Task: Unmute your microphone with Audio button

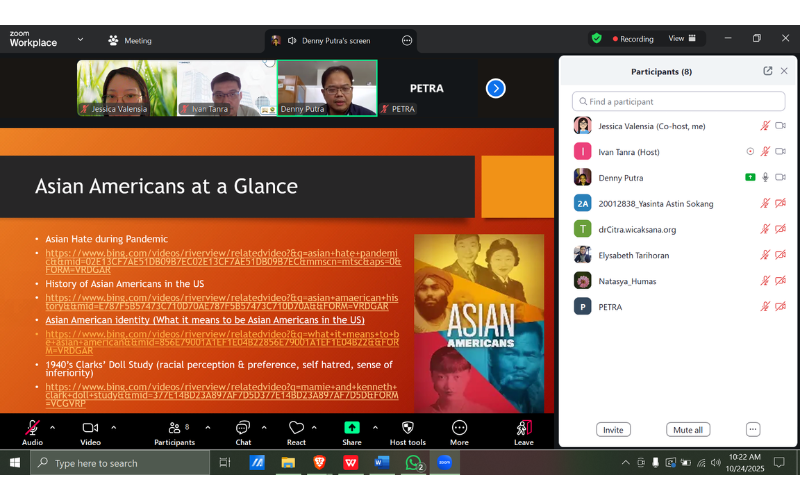Action: tap(32, 428)
